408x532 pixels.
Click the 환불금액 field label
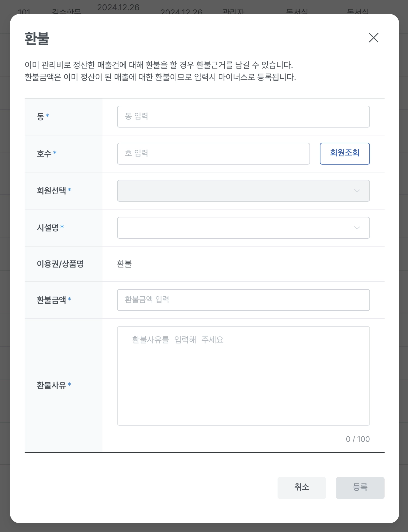coord(51,300)
